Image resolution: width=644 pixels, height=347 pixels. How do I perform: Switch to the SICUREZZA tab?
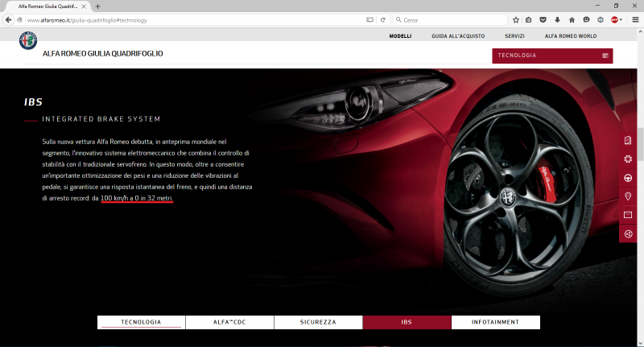click(x=318, y=322)
